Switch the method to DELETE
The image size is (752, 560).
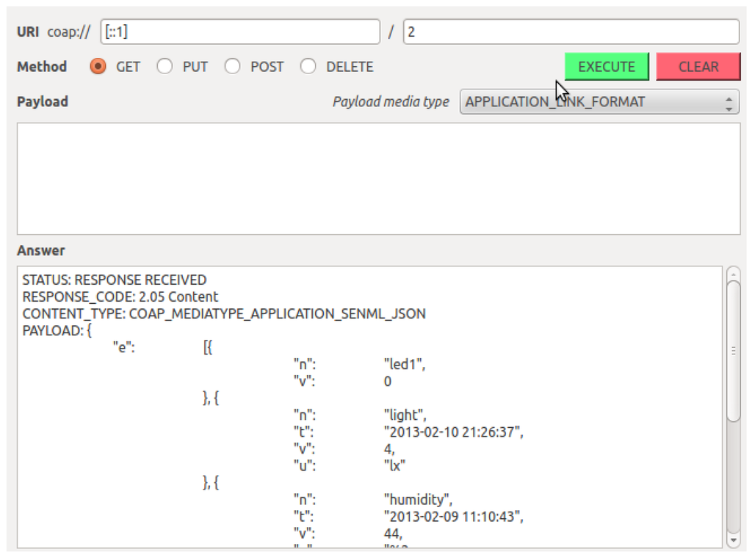308,67
